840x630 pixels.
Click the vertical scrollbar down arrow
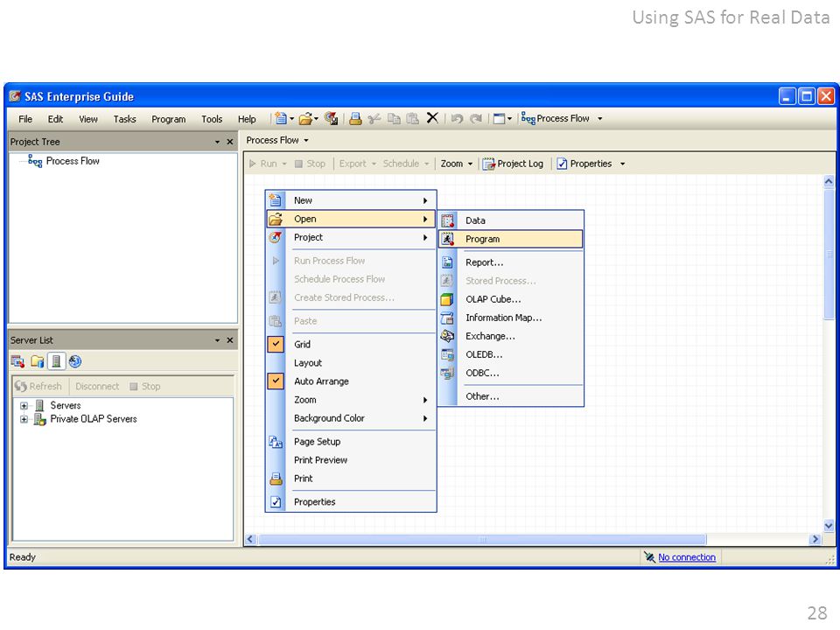click(829, 526)
